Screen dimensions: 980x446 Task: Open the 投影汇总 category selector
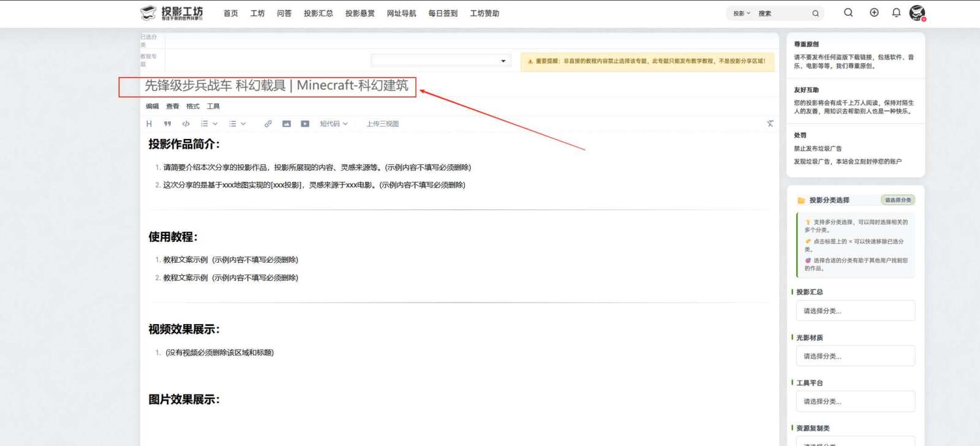pyautogui.click(x=856, y=311)
